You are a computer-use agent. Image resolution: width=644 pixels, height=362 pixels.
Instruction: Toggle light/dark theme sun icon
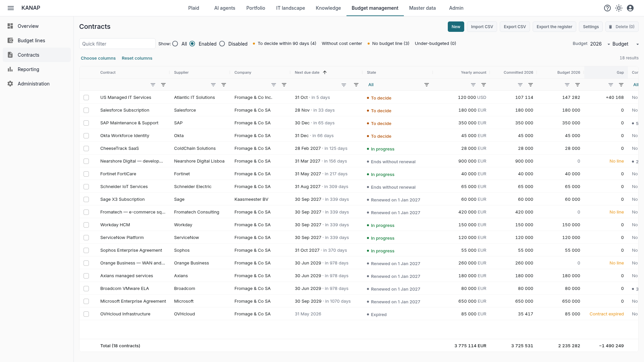click(619, 8)
